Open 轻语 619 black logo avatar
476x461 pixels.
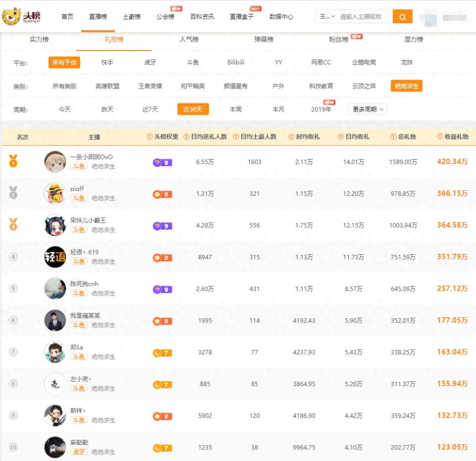point(55,257)
